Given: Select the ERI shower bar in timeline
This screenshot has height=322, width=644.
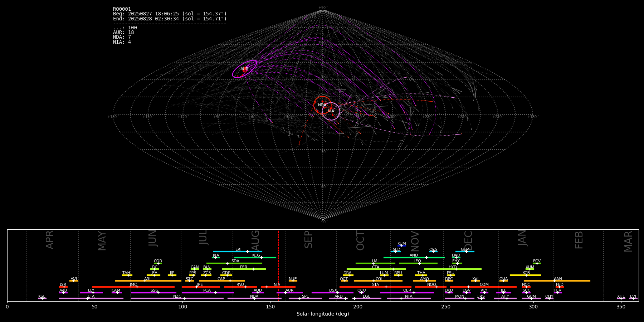Looking at the screenshot, I should pyautogui.click(x=238, y=252).
